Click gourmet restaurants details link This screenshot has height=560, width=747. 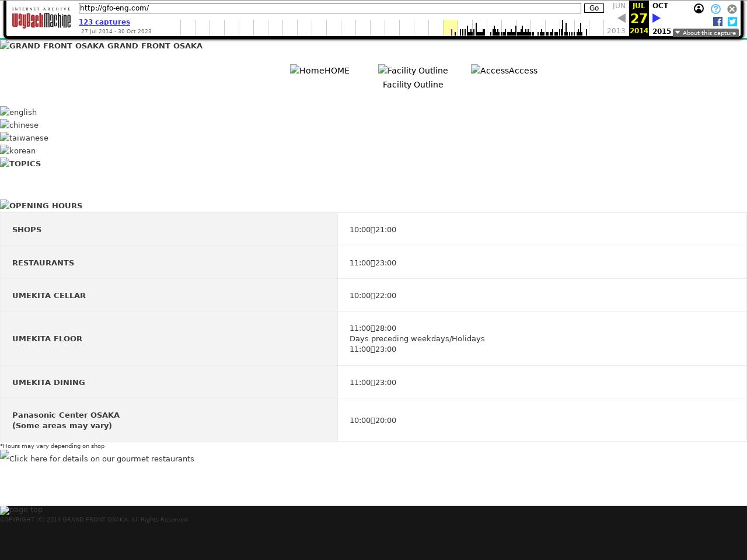coord(97,459)
